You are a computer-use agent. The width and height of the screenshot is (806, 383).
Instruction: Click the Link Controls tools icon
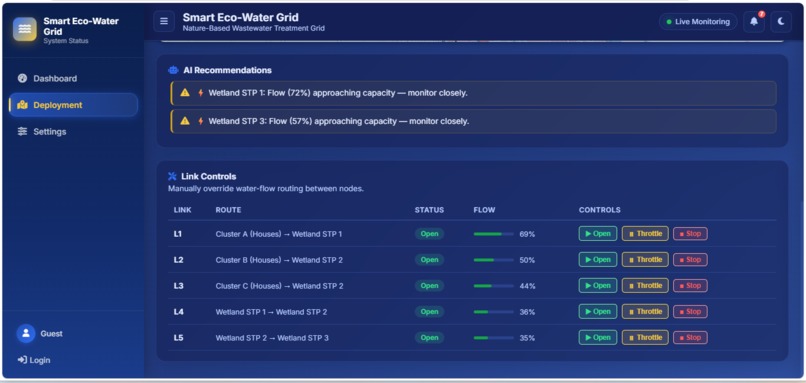172,176
